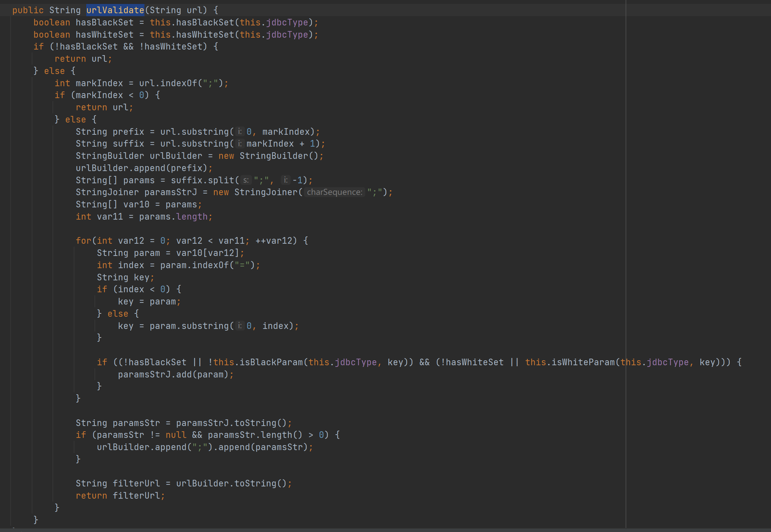Image resolution: width=771 pixels, height=532 pixels.
Task: Click the isBlackParam method call
Action: [271, 362]
